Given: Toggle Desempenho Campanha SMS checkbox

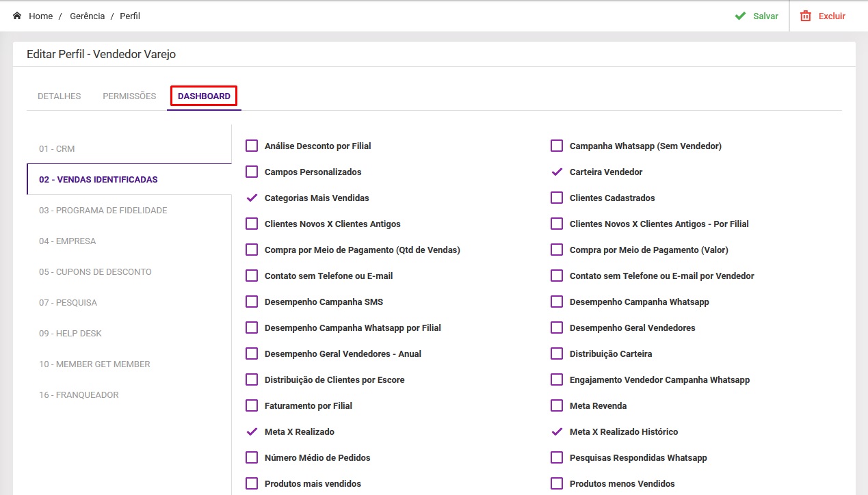Looking at the screenshot, I should pos(252,302).
